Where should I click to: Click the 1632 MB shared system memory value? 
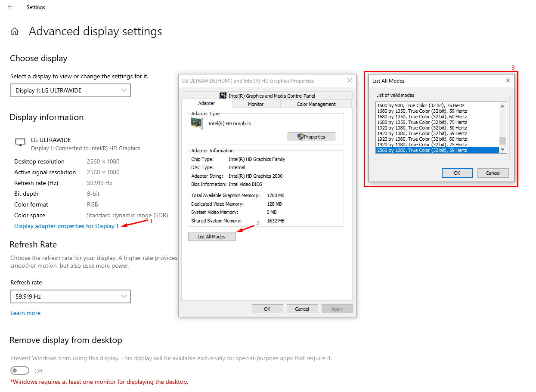pyautogui.click(x=276, y=221)
